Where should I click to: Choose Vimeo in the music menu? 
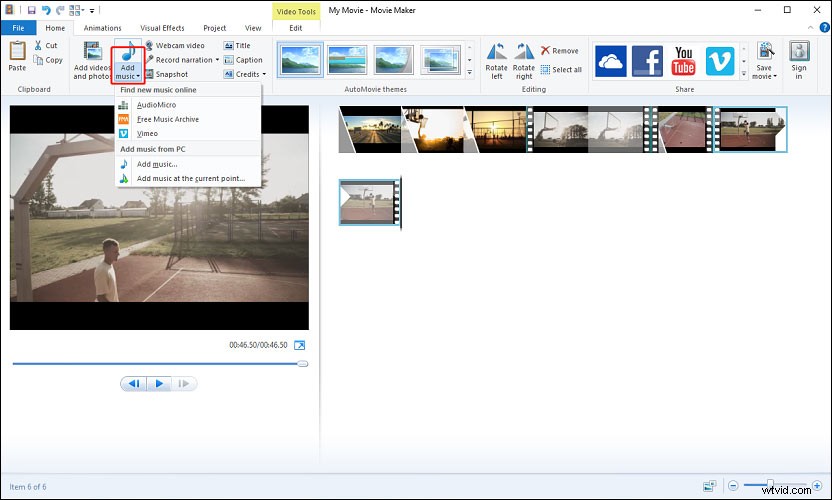pos(188,134)
